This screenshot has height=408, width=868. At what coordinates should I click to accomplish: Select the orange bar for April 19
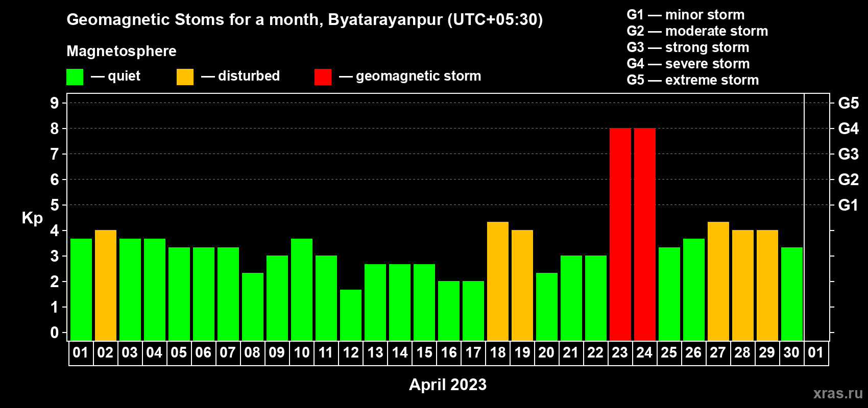(x=522, y=285)
